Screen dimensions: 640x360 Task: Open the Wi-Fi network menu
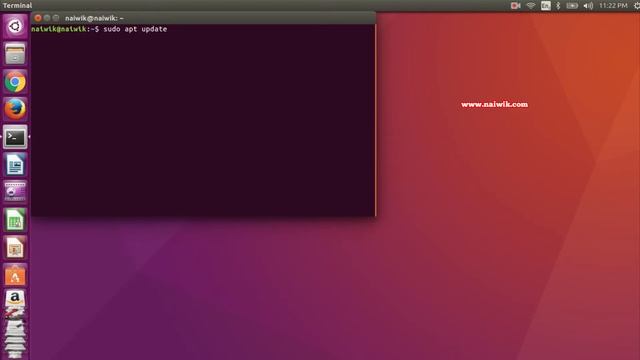[531, 6]
